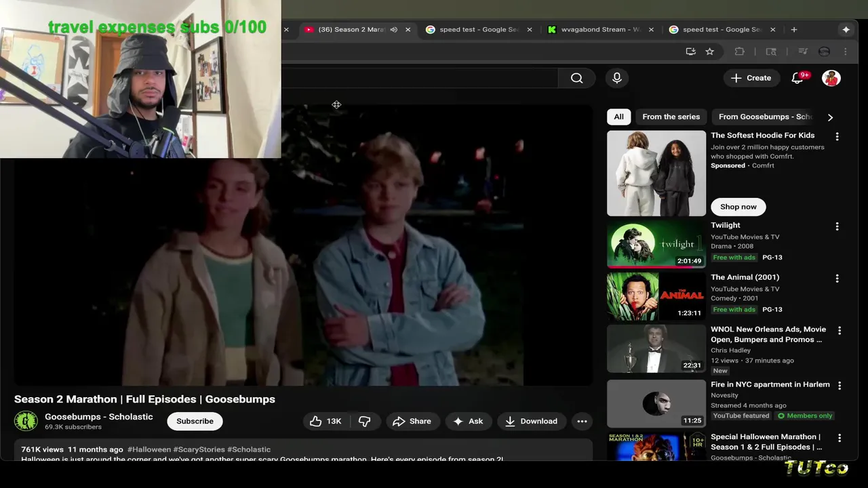Click the Download button

click(531, 421)
